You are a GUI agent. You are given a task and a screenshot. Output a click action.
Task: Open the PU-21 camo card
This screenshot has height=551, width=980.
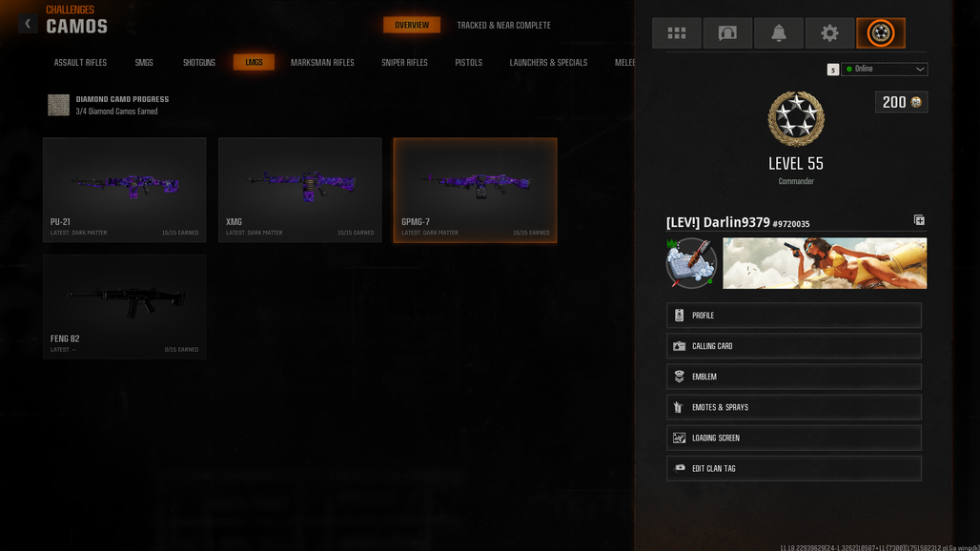[x=124, y=190]
